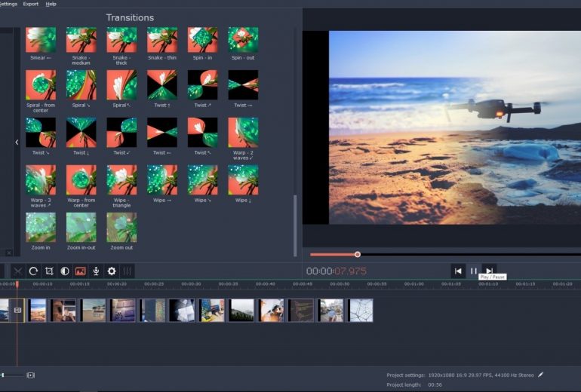Image resolution: width=581 pixels, height=392 pixels.
Task: Click the delete clip X icon
Action: (x=18, y=271)
